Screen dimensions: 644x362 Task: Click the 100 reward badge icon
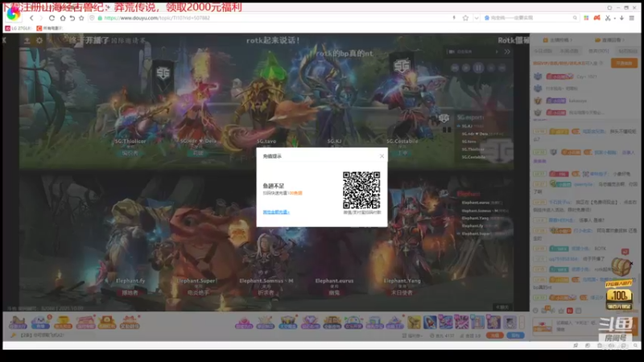coord(619,294)
